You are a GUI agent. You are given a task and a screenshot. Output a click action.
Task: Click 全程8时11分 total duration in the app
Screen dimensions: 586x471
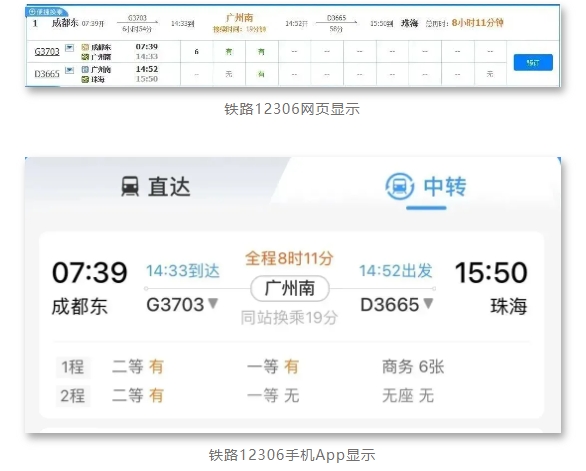pyautogui.click(x=289, y=258)
